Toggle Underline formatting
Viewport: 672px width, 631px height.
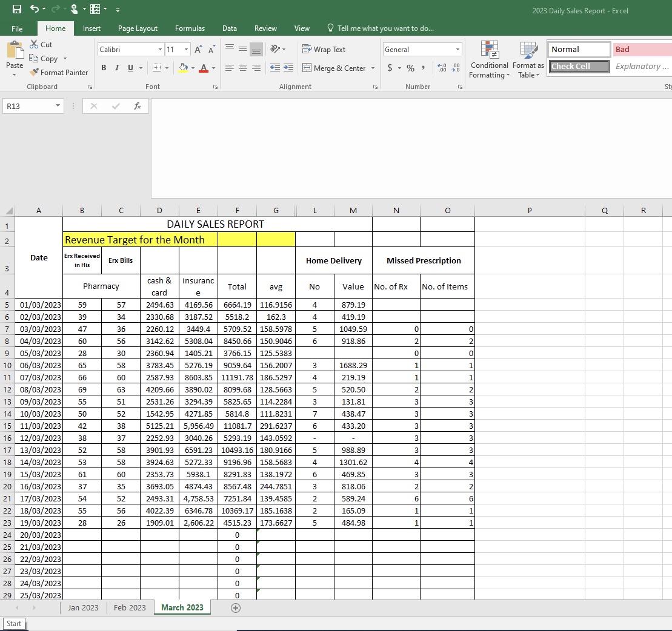130,68
